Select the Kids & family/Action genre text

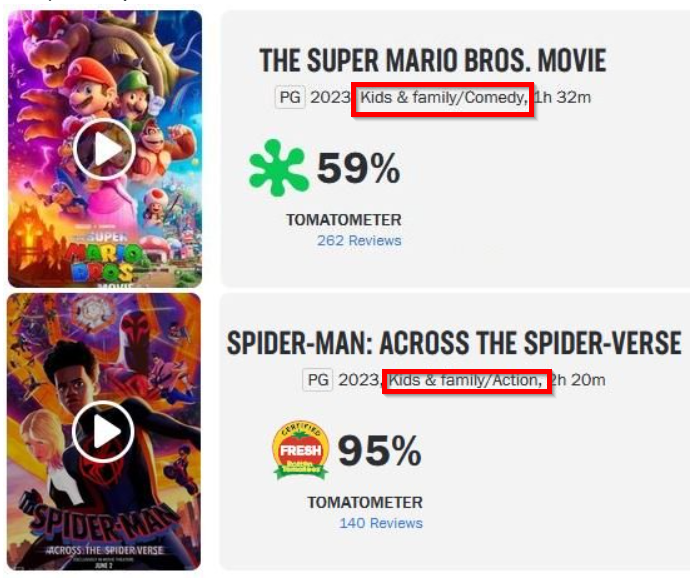coord(466,380)
